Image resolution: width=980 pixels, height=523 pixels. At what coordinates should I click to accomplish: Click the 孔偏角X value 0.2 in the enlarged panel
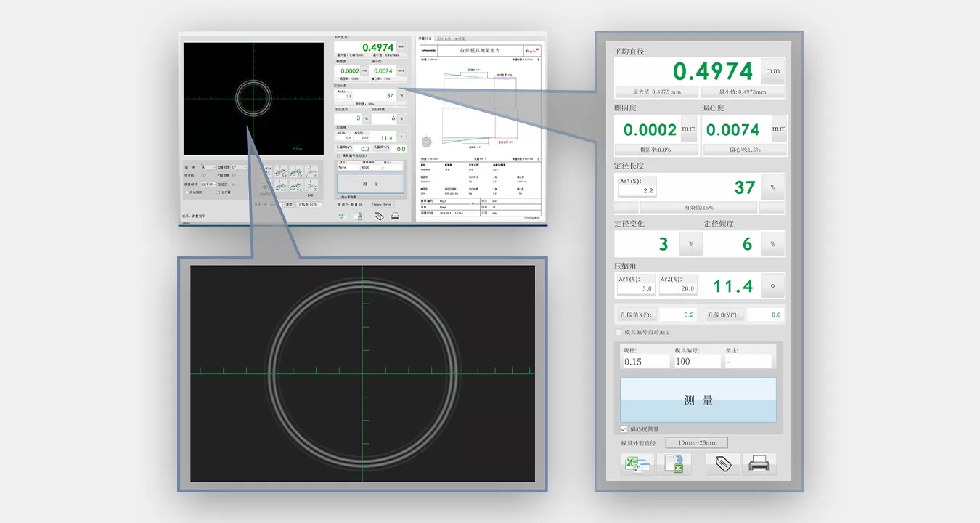click(x=677, y=315)
